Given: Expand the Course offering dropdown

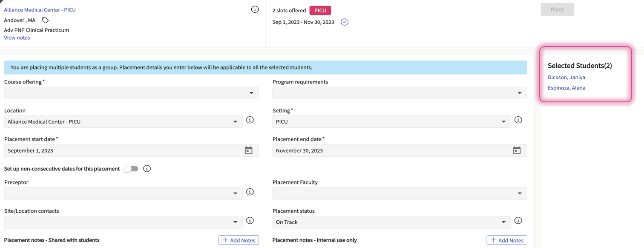Looking at the screenshot, I should [x=131, y=93].
